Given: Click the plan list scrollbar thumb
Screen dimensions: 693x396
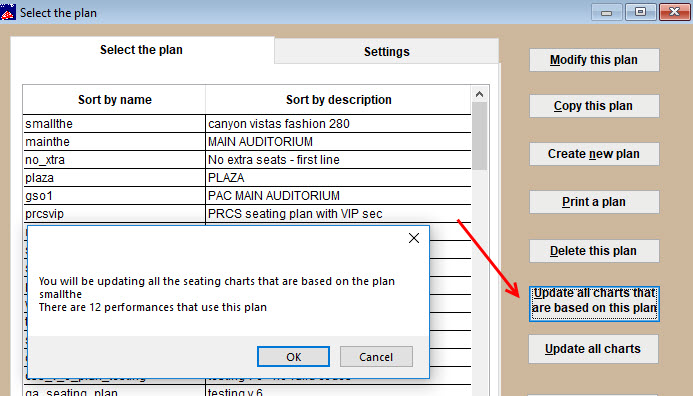Looking at the screenshot, I should 480,136.
